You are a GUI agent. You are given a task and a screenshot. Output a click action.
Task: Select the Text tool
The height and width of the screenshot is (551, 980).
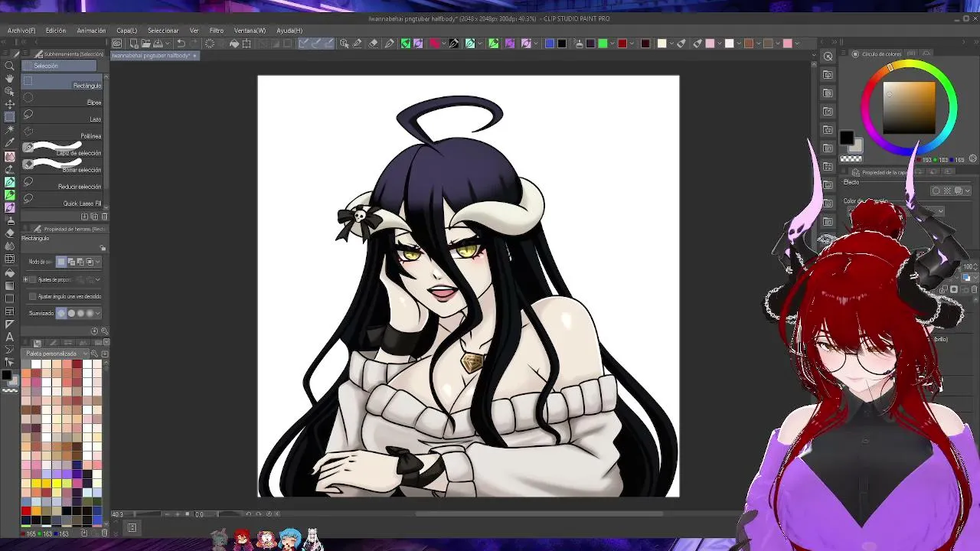9,337
